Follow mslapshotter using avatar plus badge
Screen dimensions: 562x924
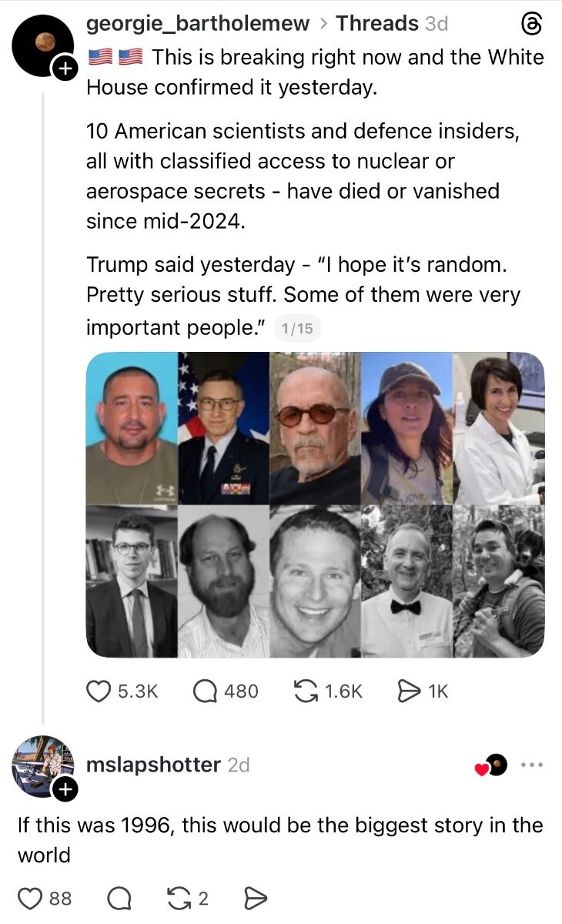pos(64,788)
